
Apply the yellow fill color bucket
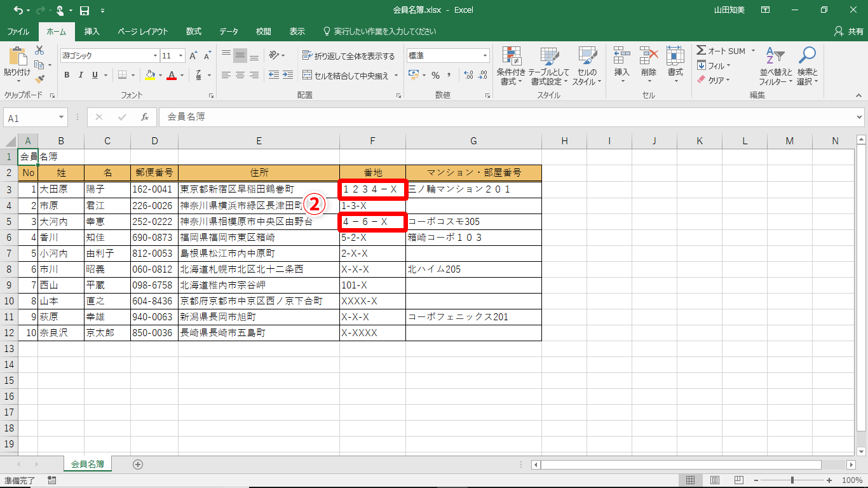(x=149, y=75)
